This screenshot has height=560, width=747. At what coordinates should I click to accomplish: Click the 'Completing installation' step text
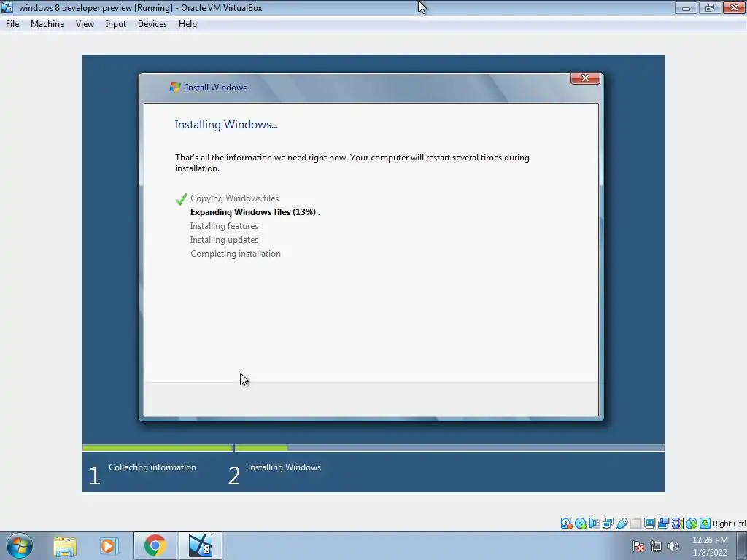point(236,253)
